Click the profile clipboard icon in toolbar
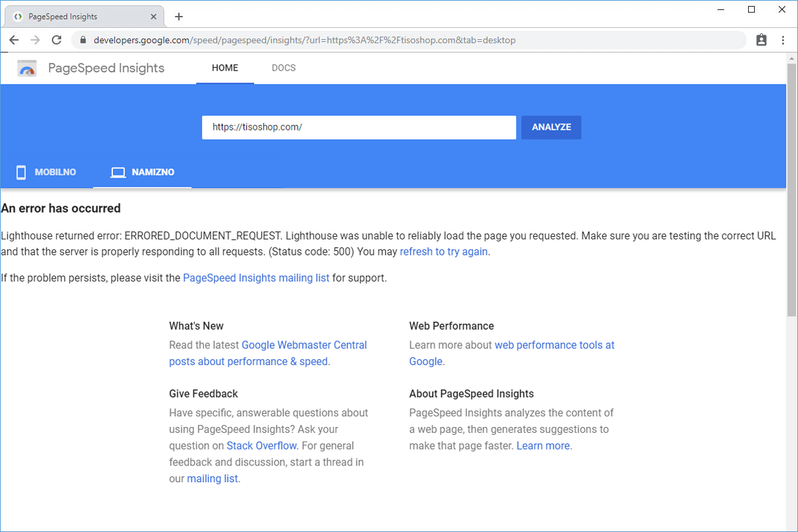Screen dimensions: 798x532 pyautogui.click(x=761, y=40)
